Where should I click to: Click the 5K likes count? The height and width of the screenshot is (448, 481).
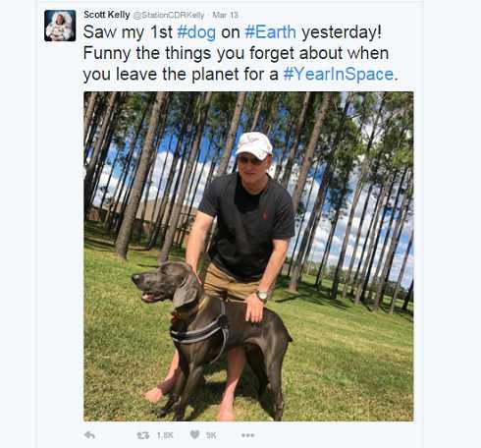[x=211, y=435]
